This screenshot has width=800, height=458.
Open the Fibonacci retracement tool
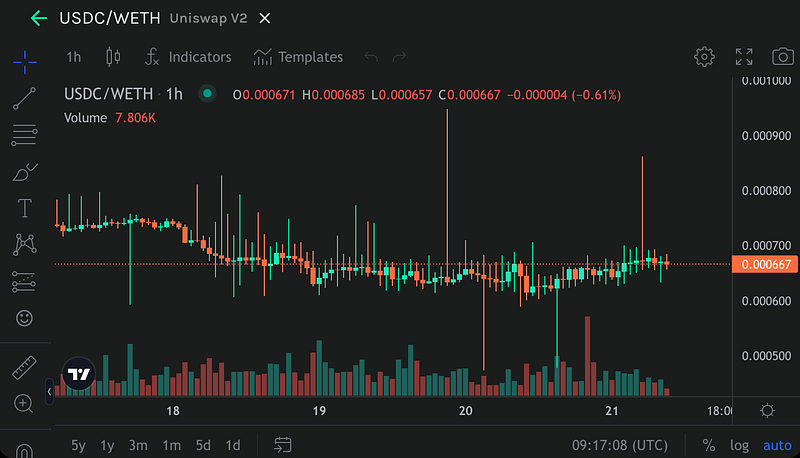click(x=24, y=135)
